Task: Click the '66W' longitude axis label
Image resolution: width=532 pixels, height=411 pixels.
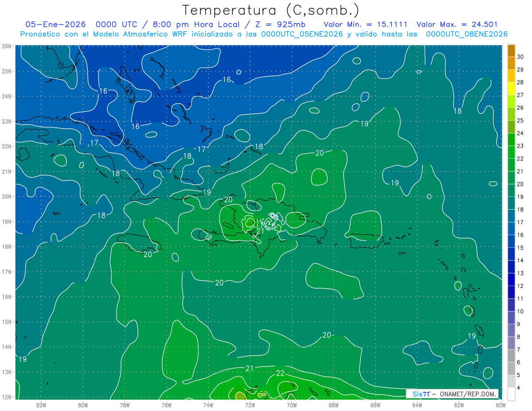Action: click(x=376, y=404)
